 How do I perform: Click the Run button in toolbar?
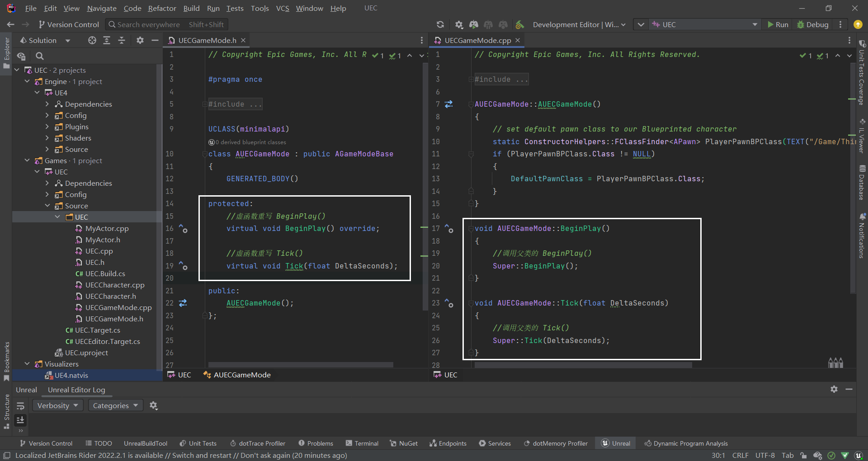(x=778, y=25)
